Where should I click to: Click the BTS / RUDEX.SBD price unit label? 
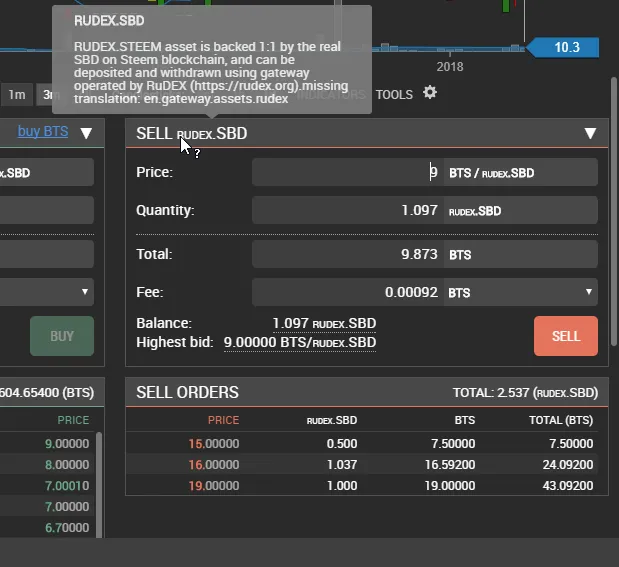click(x=491, y=173)
